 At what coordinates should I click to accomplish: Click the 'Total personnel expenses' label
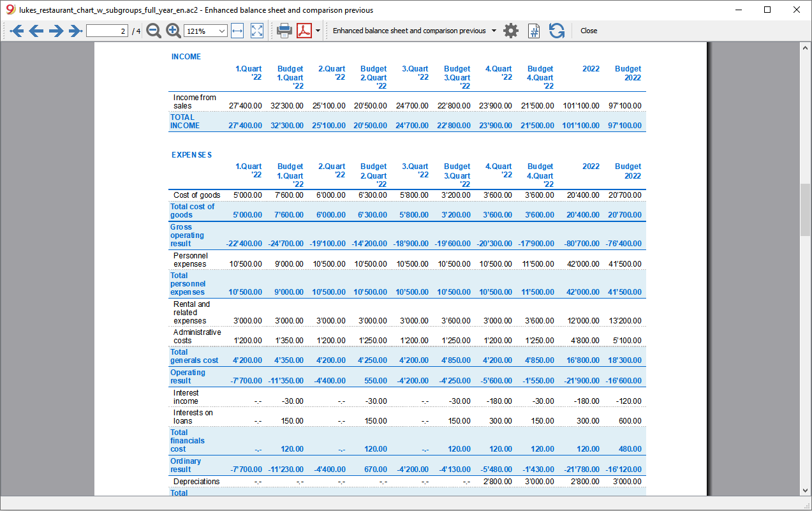pos(188,284)
